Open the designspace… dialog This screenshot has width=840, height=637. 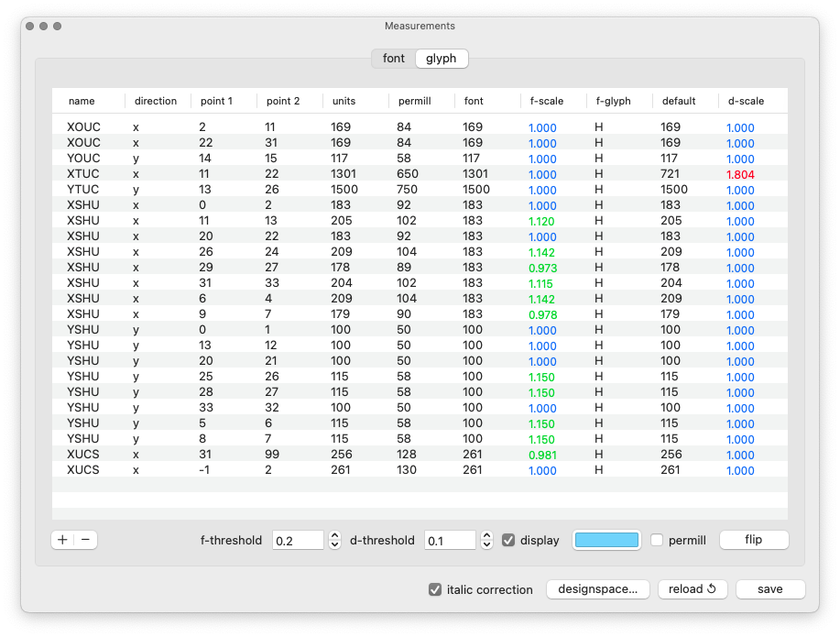tap(598, 589)
